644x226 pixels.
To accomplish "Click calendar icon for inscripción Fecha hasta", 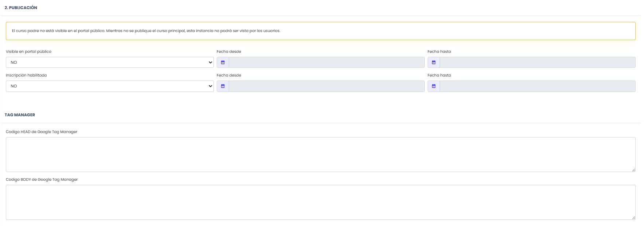I will click(x=434, y=86).
